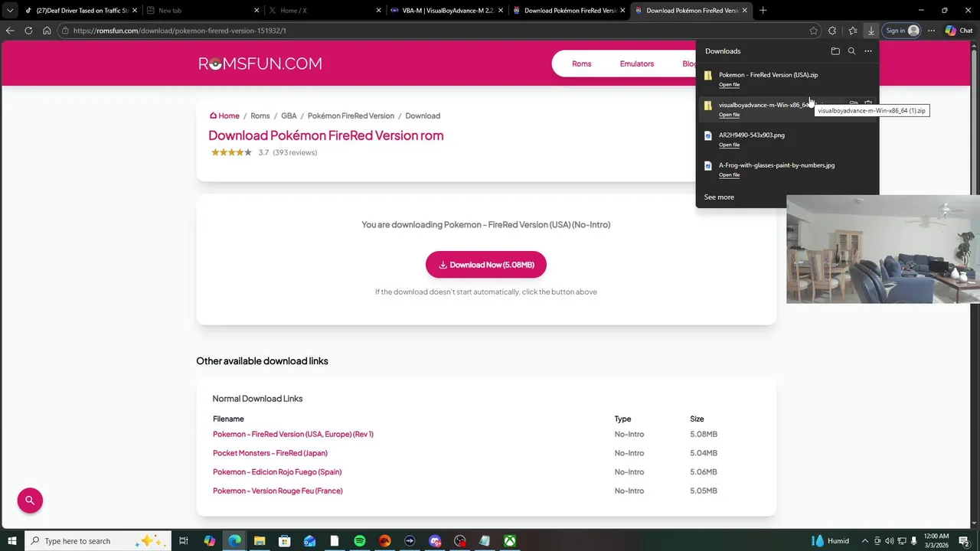Viewport: 980px width, 551px height.
Task: Download Pokemon FireRed (USA, Europe) (Rev 1)
Action: coord(293,434)
